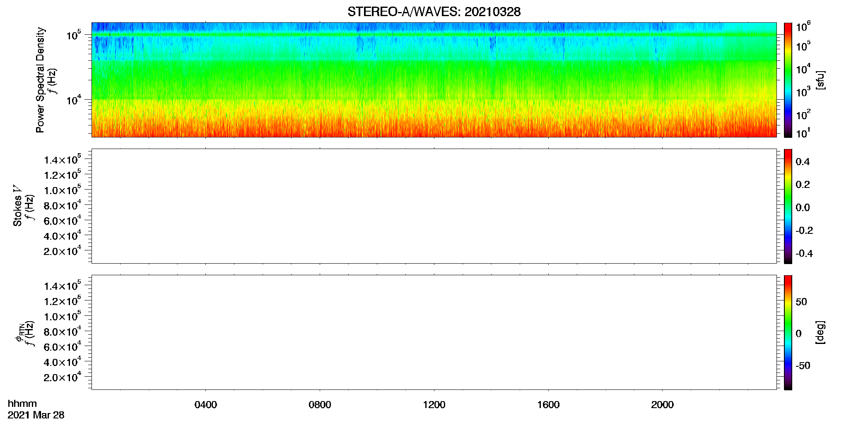Click the 1600 time axis label
The width and height of the screenshot is (868, 447).
(548, 405)
